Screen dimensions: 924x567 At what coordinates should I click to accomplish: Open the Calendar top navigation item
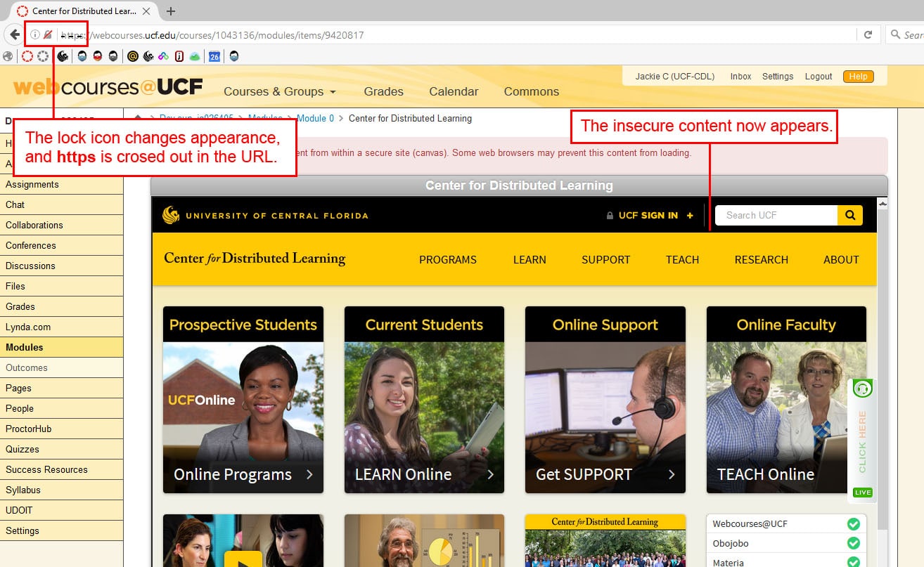454,91
